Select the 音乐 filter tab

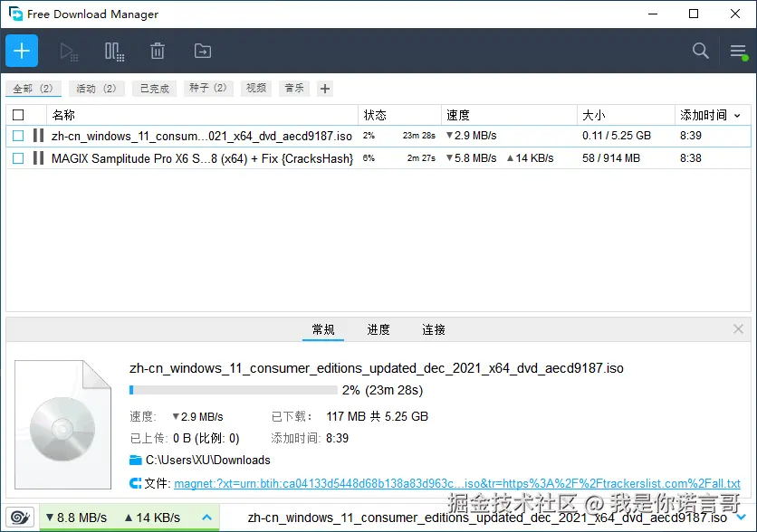click(294, 89)
